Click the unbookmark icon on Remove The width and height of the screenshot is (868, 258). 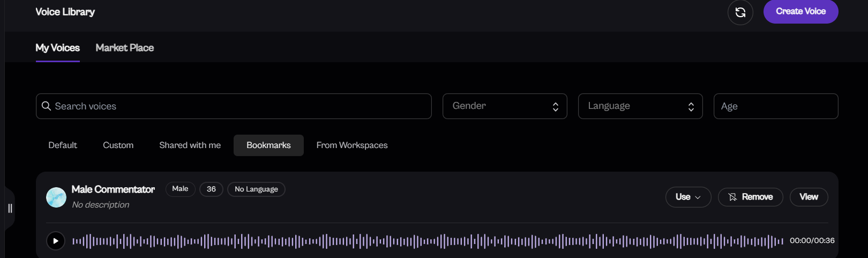tap(732, 197)
